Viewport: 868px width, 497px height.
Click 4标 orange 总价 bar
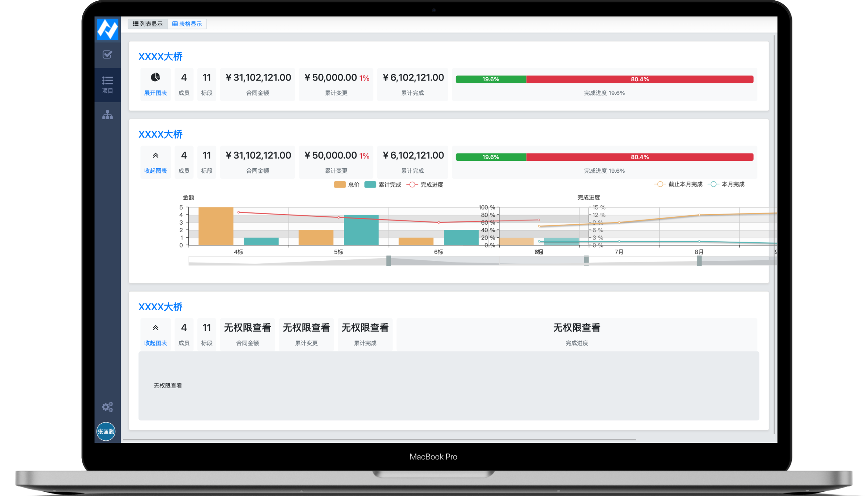coord(216,226)
